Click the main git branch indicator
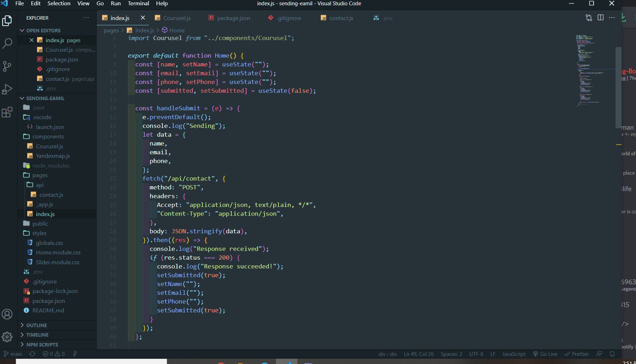636x364 pixels. tap(13, 354)
